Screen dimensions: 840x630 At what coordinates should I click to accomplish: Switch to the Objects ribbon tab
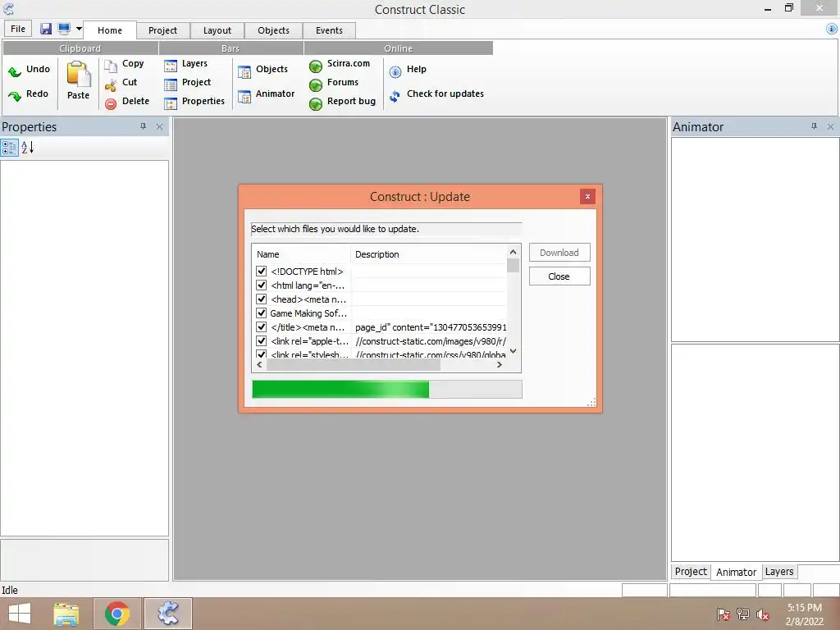(273, 30)
